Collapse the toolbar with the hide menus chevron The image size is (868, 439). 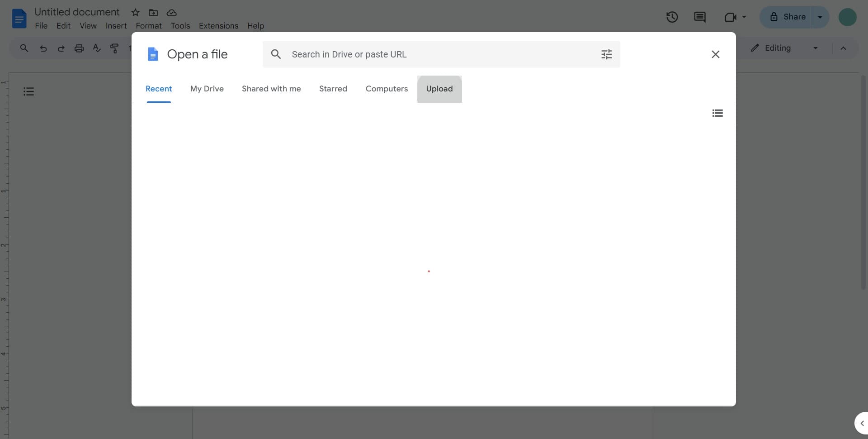click(844, 48)
